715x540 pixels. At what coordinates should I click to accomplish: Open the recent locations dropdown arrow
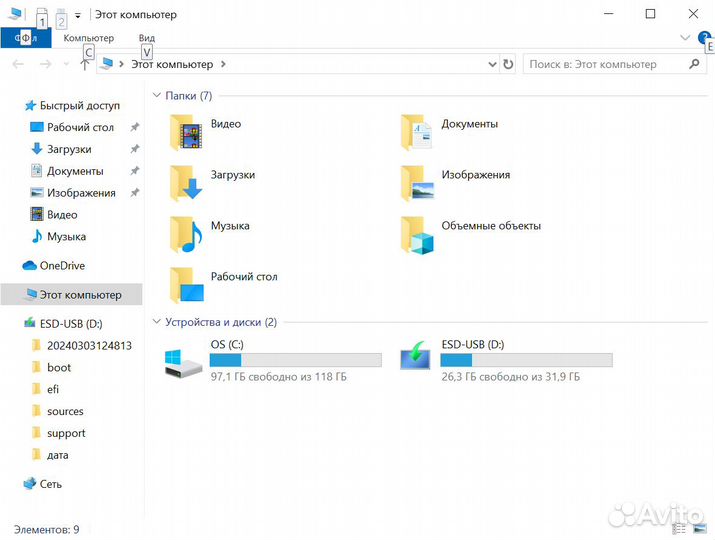66,64
